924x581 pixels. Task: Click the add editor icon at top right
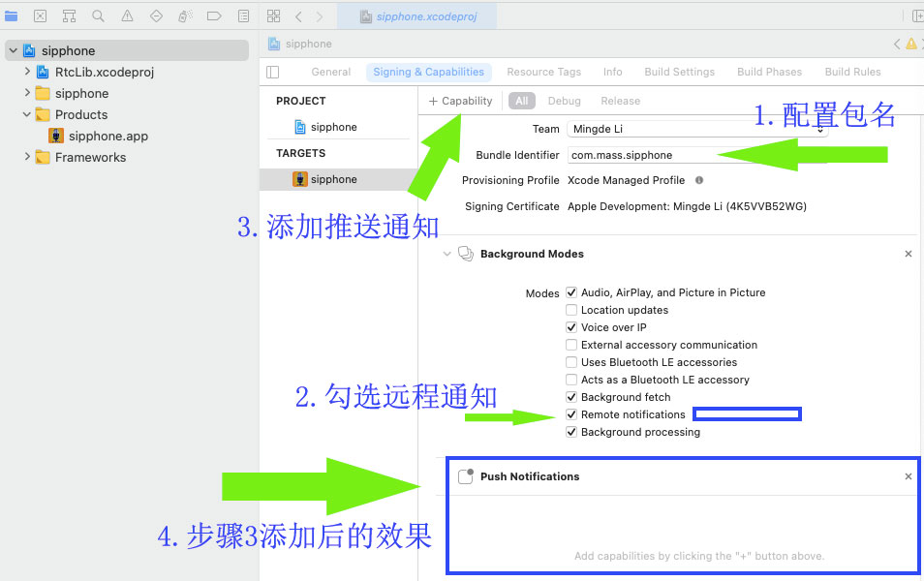click(917, 16)
